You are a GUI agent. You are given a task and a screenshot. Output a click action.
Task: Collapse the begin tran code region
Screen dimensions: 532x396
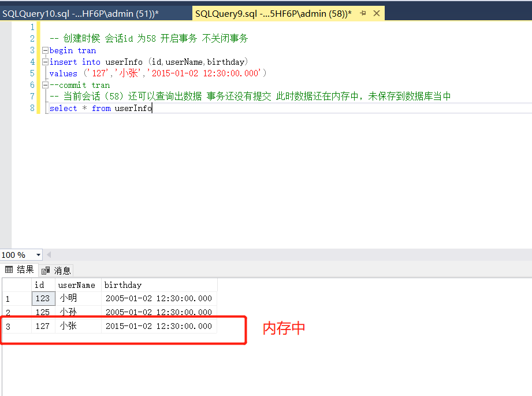point(44,50)
